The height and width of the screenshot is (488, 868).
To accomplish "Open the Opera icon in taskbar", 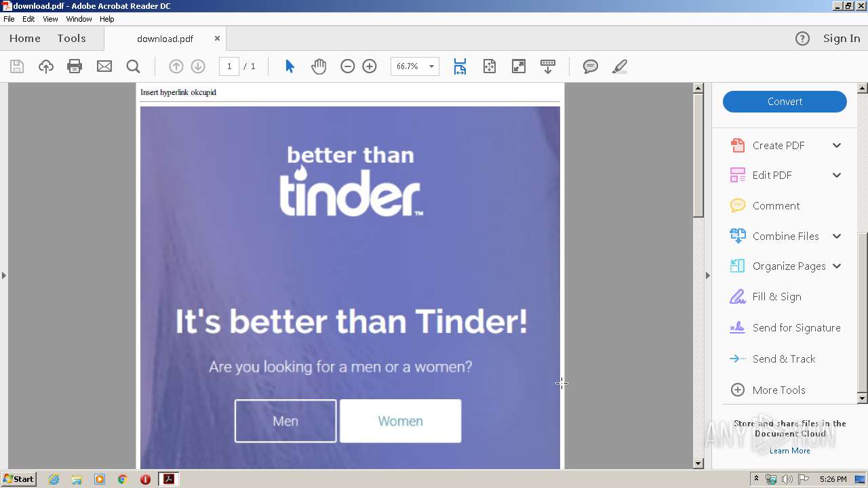I will (145, 479).
